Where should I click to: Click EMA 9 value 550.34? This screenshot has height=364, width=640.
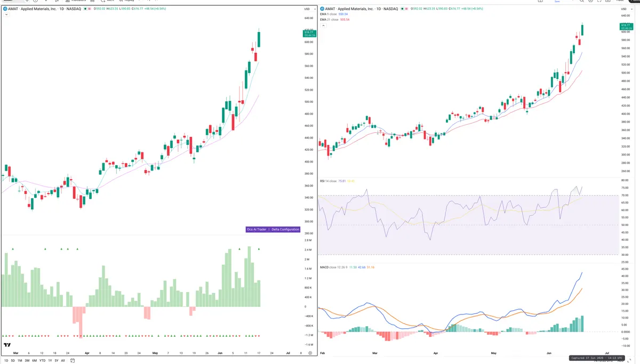click(x=343, y=14)
